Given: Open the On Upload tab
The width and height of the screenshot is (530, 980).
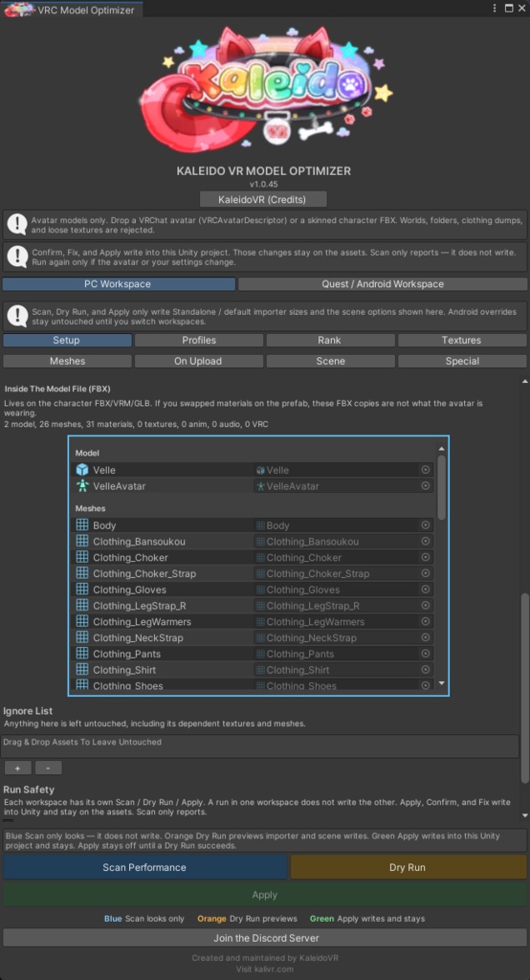Looking at the screenshot, I should pyautogui.click(x=199, y=361).
